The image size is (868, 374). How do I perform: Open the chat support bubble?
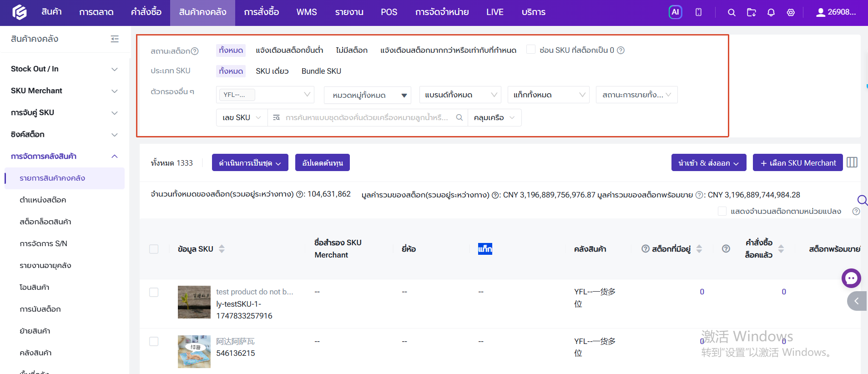851,278
